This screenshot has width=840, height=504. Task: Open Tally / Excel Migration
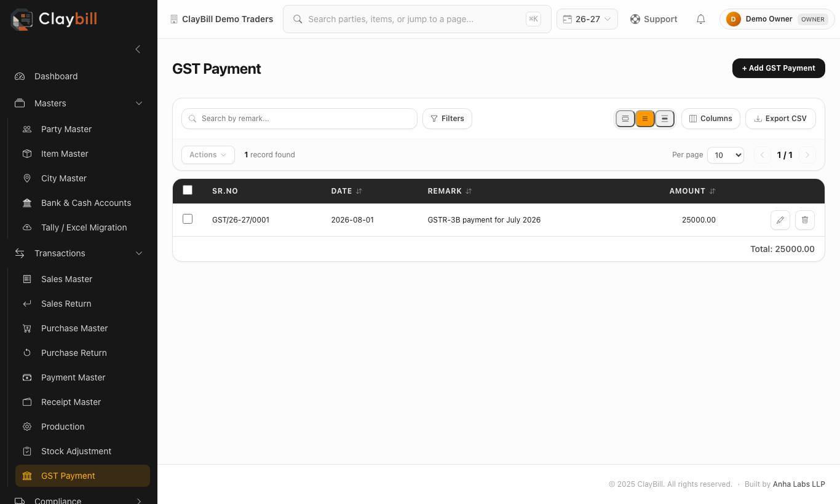82,227
